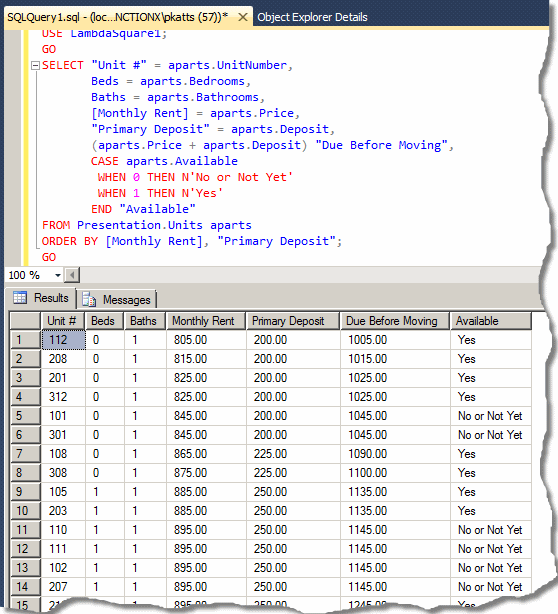Click the Results grid icon
The width and height of the screenshot is (558, 614).
point(20,298)
